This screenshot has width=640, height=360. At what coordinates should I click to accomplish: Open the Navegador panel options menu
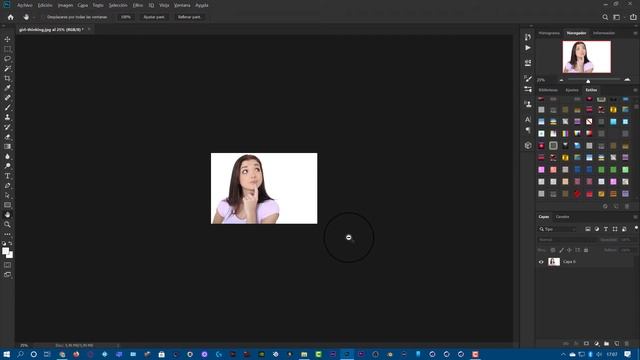coord(635,33)
